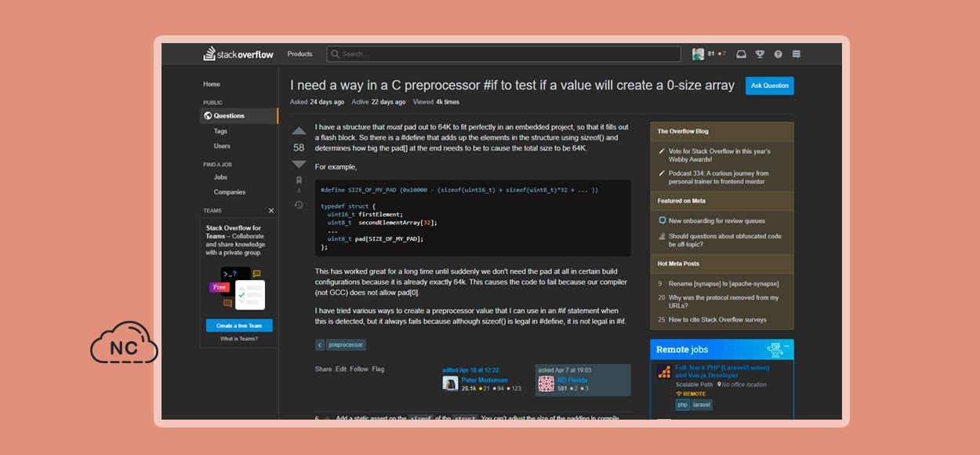Click Follow under the question
The height and width of the screenshot is (455, 980).
pyautogui.click(x=359, y=369)
